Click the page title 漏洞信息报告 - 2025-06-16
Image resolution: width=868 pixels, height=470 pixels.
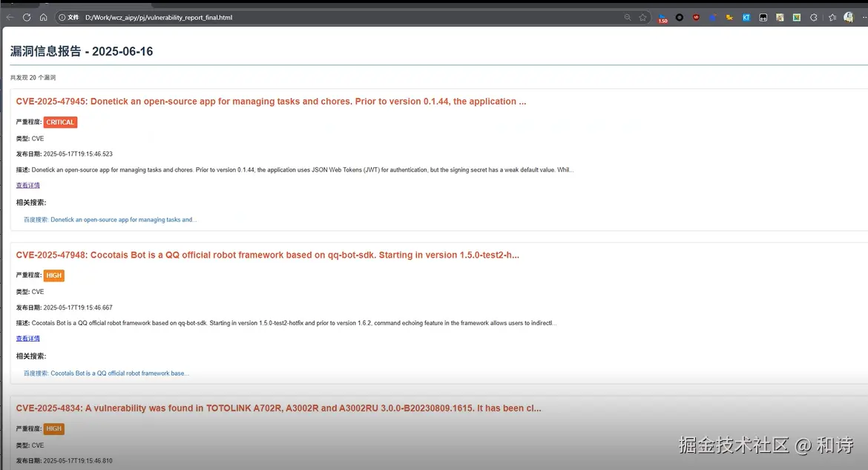[82, 51]
